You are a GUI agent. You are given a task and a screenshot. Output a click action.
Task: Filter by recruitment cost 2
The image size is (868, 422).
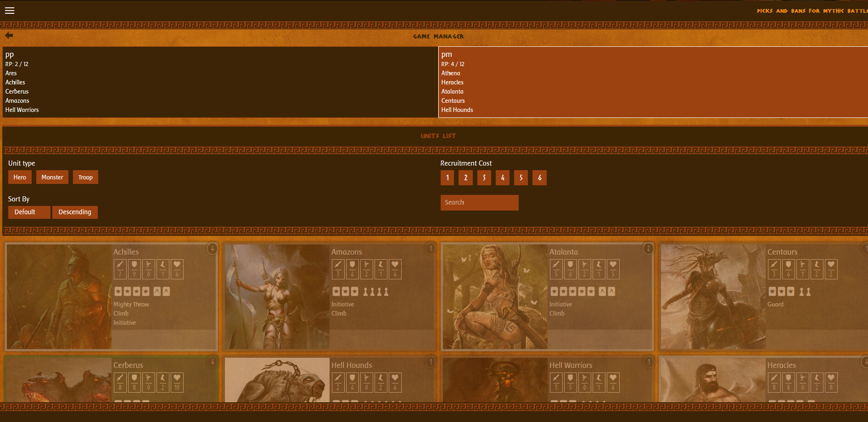click(x=465, y=178)
